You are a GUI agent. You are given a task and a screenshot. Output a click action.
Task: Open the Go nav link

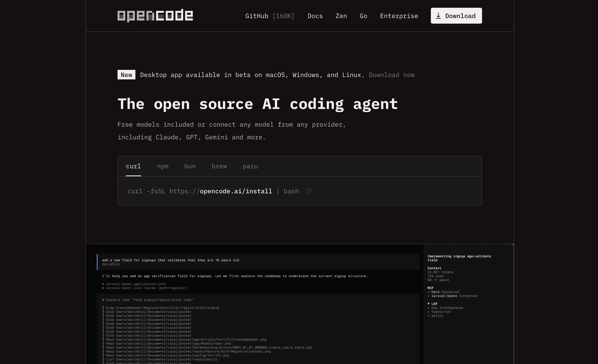coord(363,16)
